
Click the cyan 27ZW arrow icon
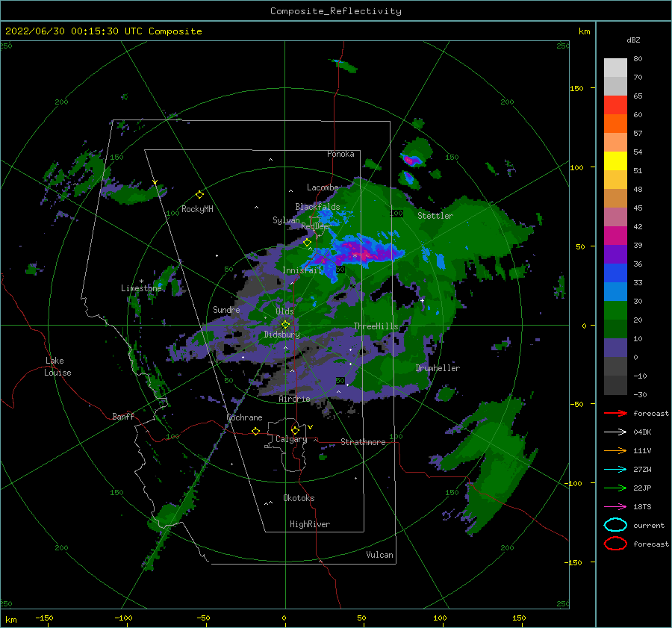(x=615, y=470)
